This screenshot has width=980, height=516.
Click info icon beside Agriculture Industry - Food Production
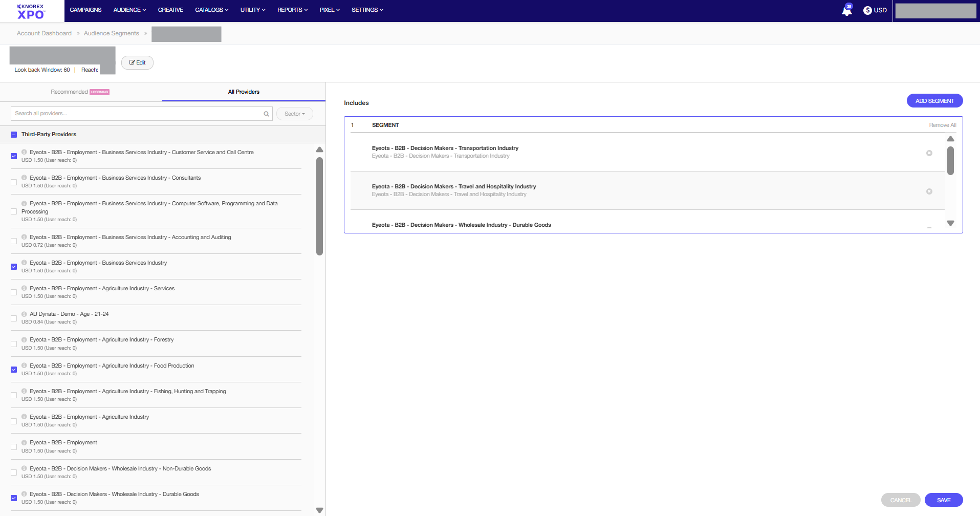pos(24,365)
